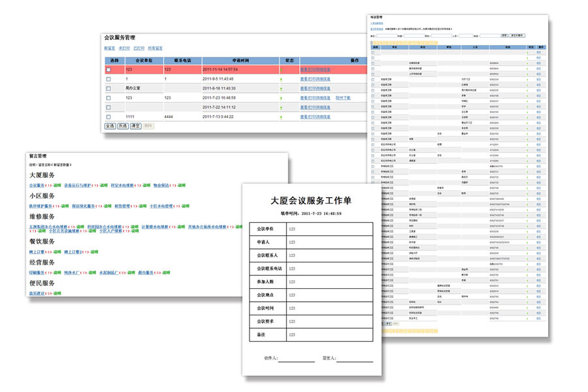Screen dimensions: 588x392
Task: Click the 小区入户维修 link under 维修服务
Action: point(110,231)
